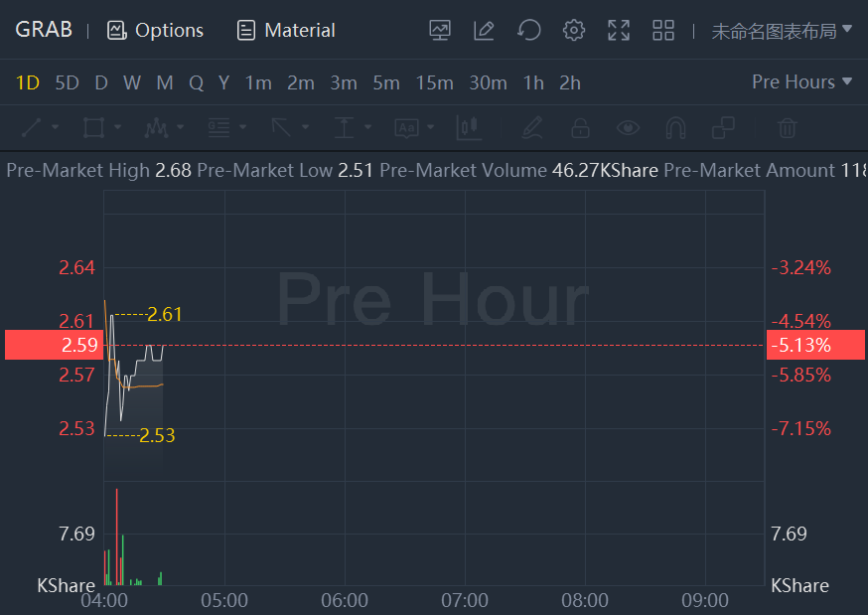Select the 15m interval tab
The width and height of the screenshot is (868, 615).
click(434, 82)
